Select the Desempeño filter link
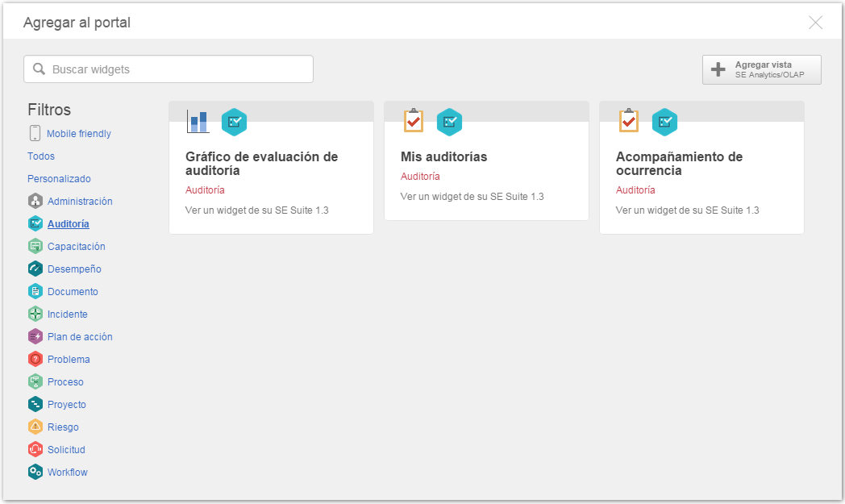The width and height of the screenshot is (845, 504). point(74,269)
